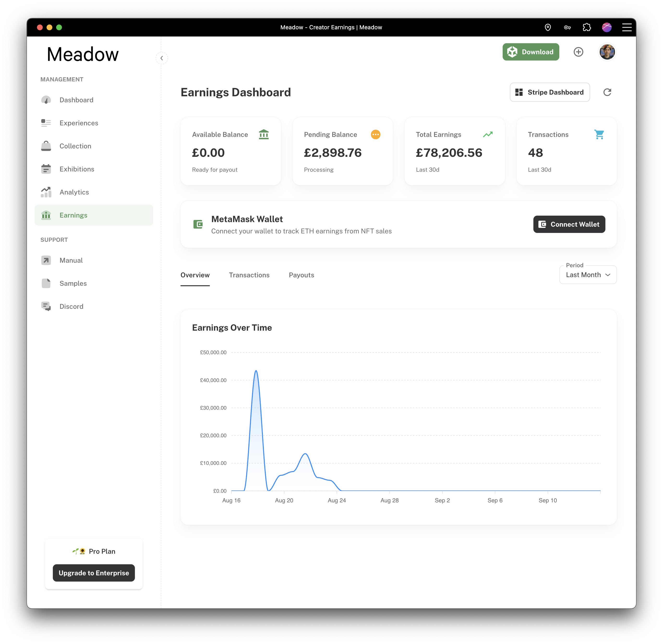The height and width of the screenshot is (644, 663).
Task: Click the shopping cart icon on Transactions card
Action: [599, 134]
